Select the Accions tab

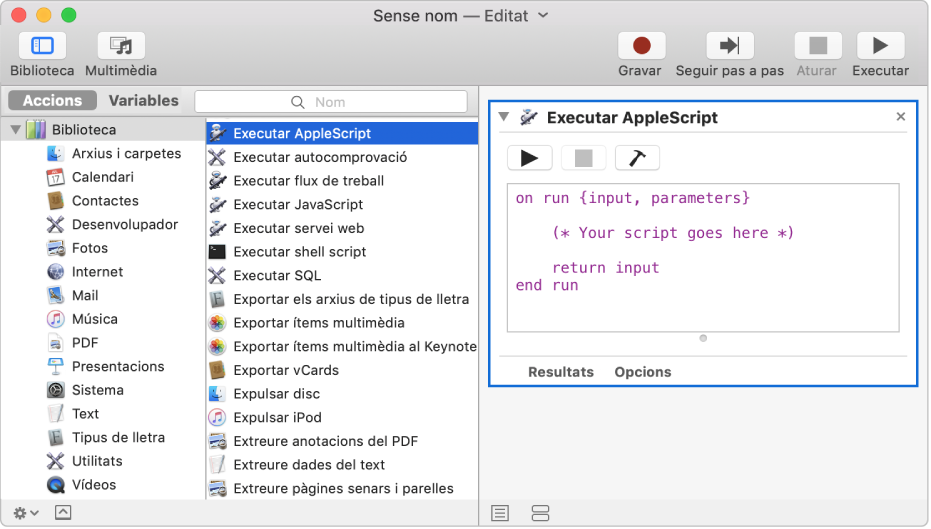[52, 101]
